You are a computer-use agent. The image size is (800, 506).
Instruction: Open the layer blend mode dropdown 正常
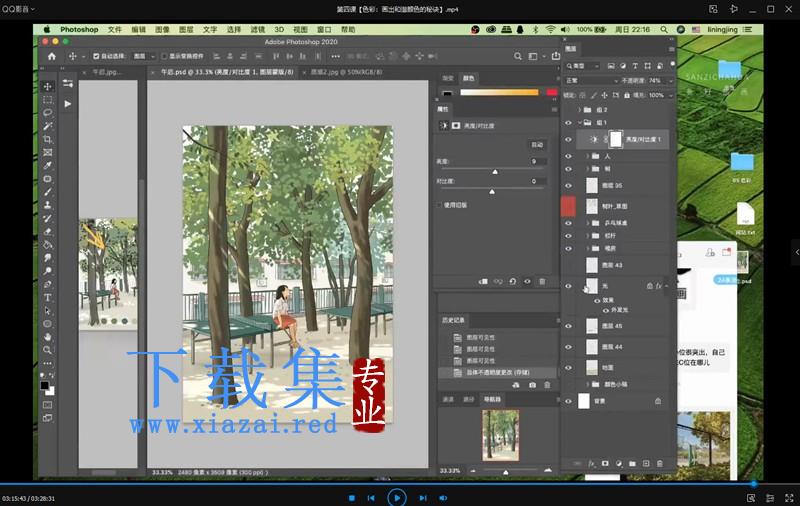coord(592,81)
